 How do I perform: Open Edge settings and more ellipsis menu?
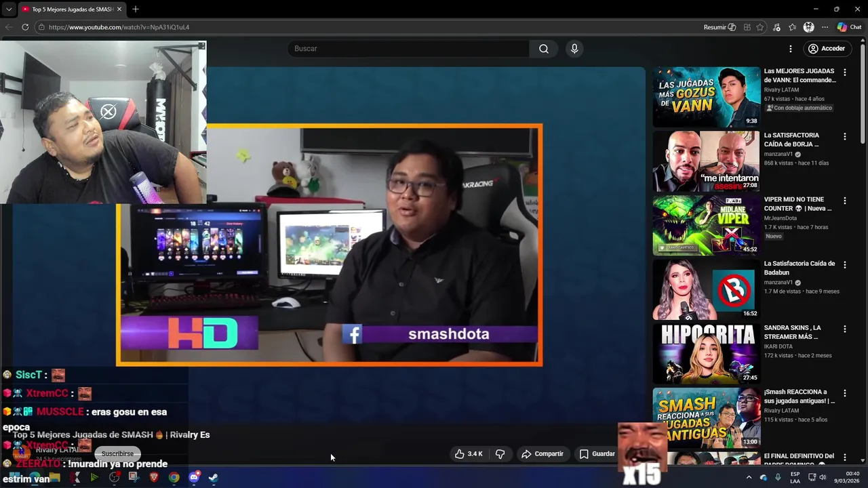coord(825,27)
